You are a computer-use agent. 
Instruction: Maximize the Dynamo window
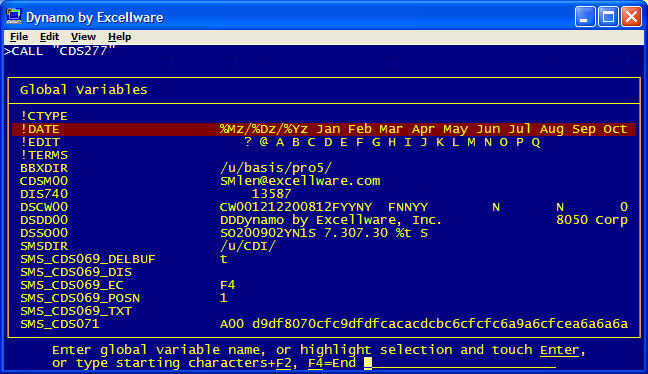pyautogui.click(x=608, y=17)
